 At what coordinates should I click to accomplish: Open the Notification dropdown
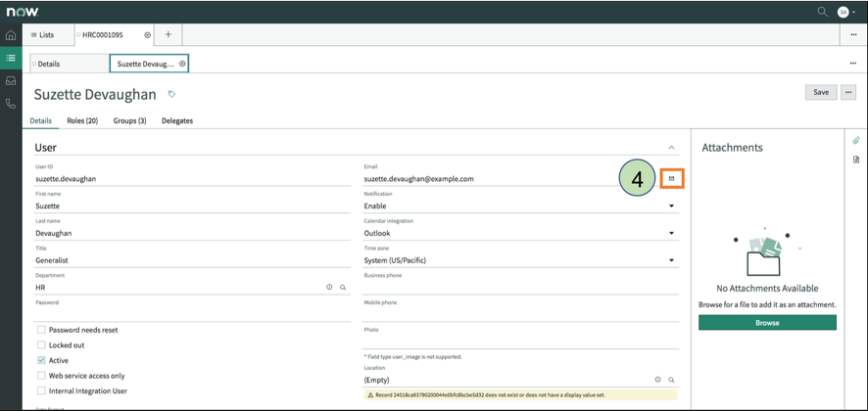(x=520, y=205)
